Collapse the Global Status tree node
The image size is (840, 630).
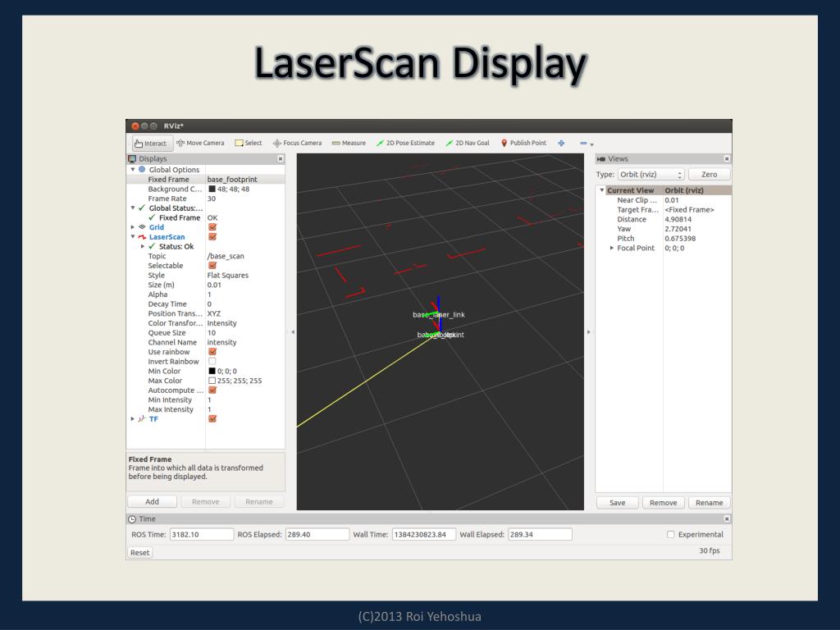133,208
